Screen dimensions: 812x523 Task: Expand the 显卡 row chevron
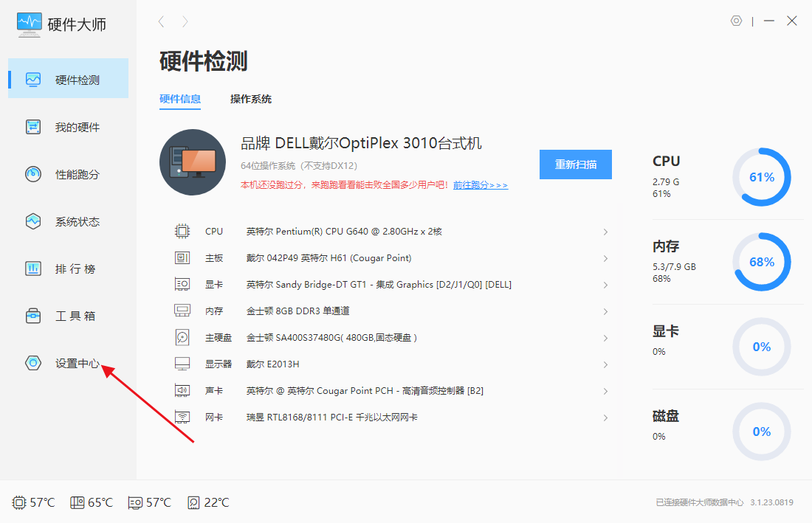[x=605, y=285]
